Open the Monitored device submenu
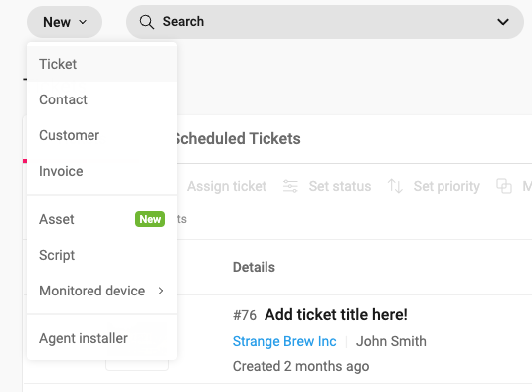 pyautogui.click(x=101, y=291)
